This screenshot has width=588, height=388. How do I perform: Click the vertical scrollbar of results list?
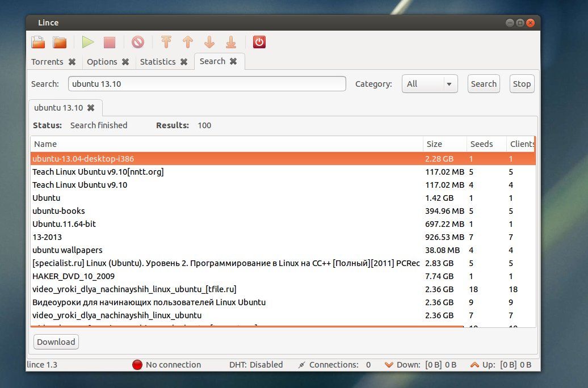[535, 144]
